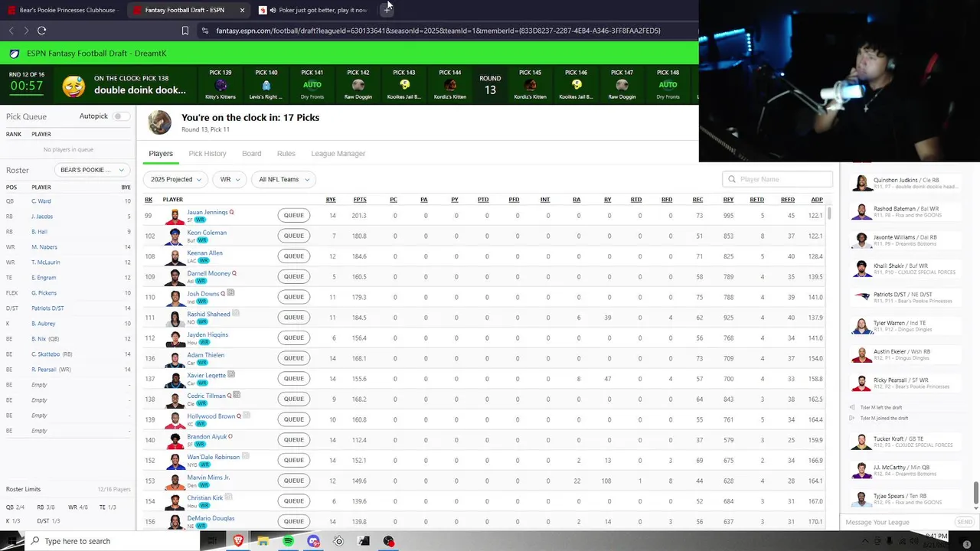Open Keon Coleman's player link
This screenshot has width=980, height=551.
(x=207, y=233)
